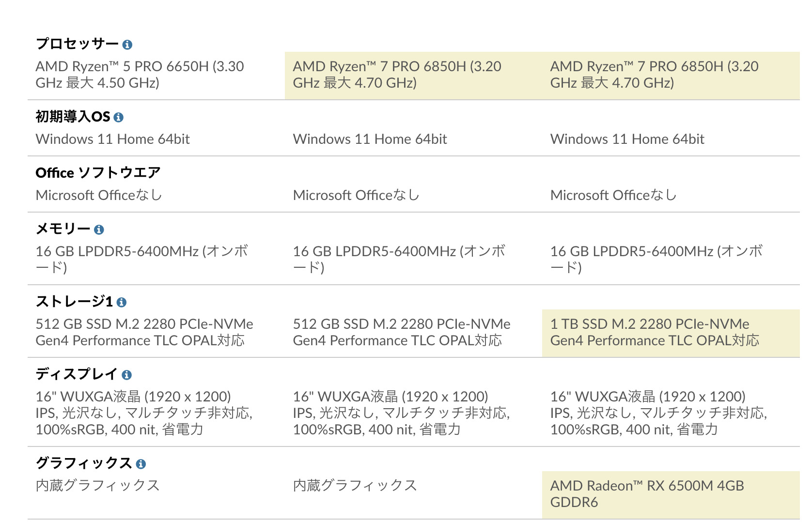Click info icon next to グラフィックス

[x=141, y=464]
